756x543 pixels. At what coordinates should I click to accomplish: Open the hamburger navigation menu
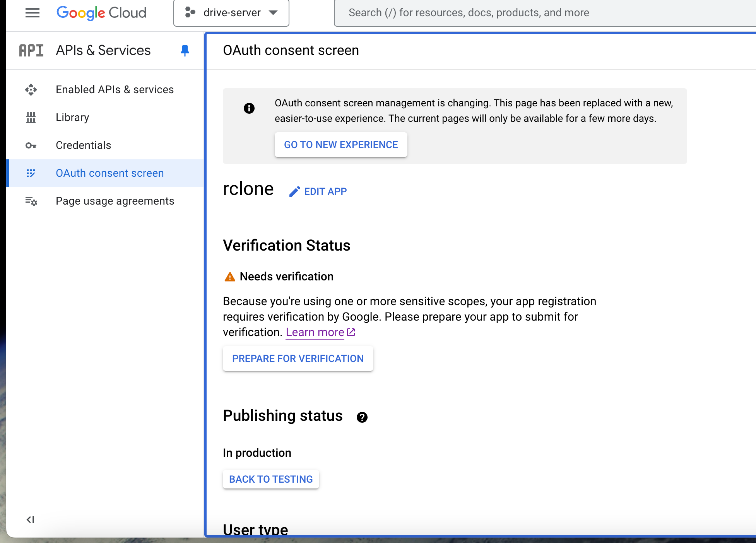(x=32, y=13)
